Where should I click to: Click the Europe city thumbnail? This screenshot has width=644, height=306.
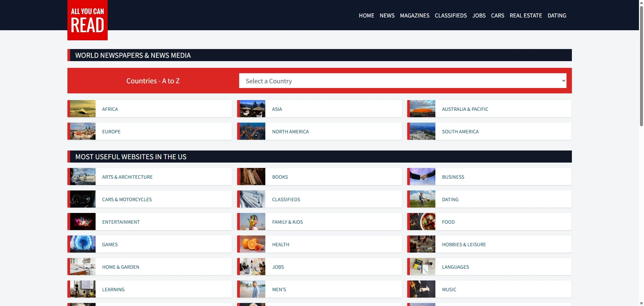coord(83,131)
